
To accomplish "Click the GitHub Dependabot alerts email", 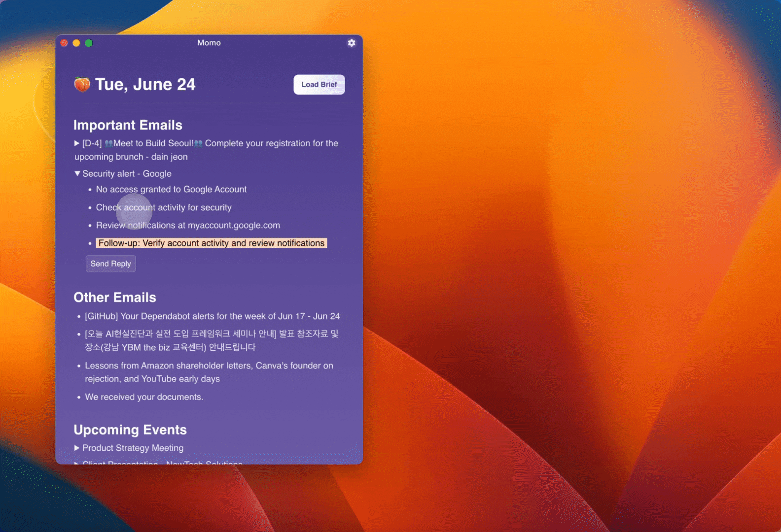I will 212,316.
